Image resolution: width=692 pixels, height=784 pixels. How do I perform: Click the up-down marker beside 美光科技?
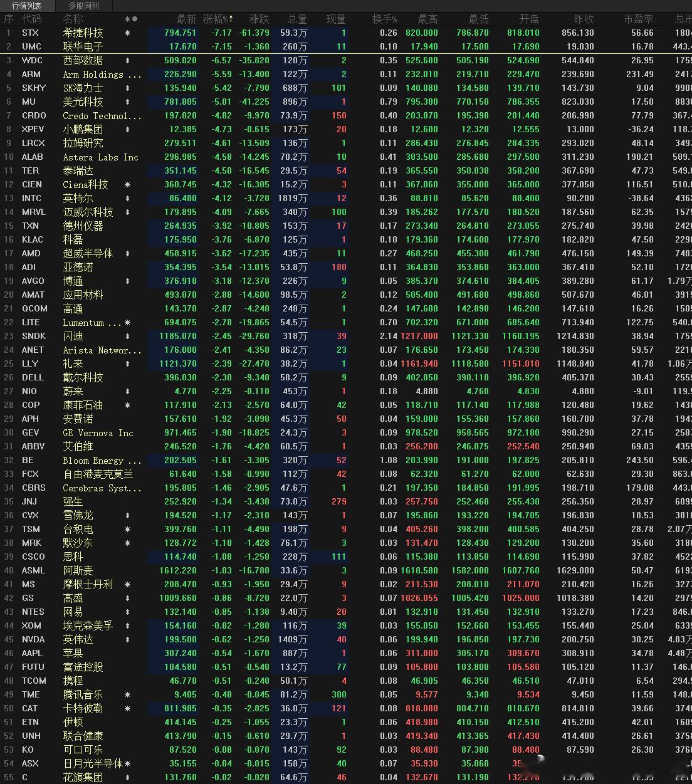click(x=128, y=102)
